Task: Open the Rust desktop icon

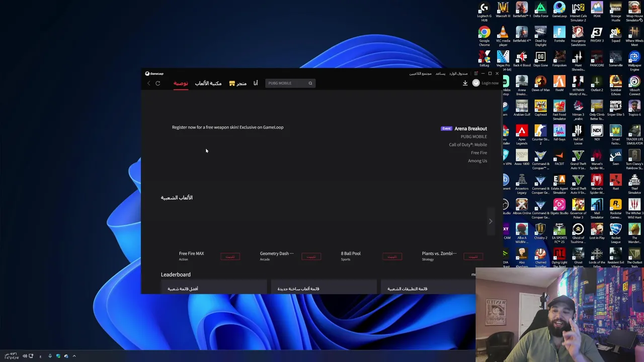Action: (616, 183)
